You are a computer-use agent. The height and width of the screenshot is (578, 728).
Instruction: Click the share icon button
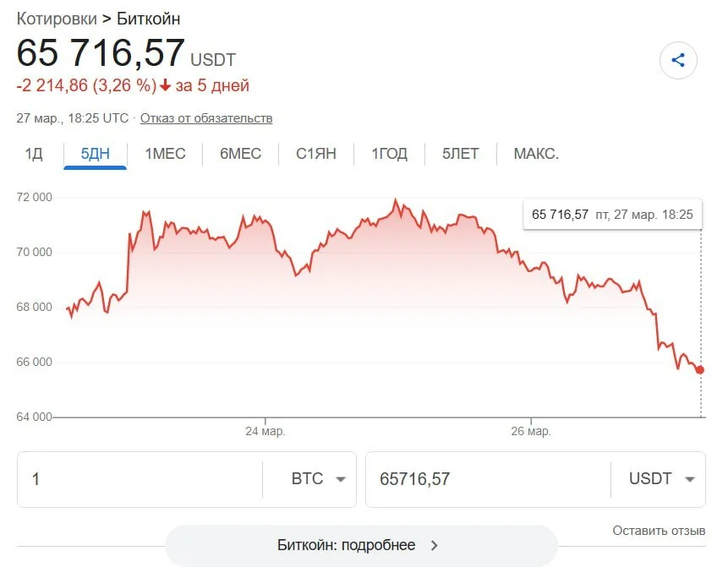677,61
